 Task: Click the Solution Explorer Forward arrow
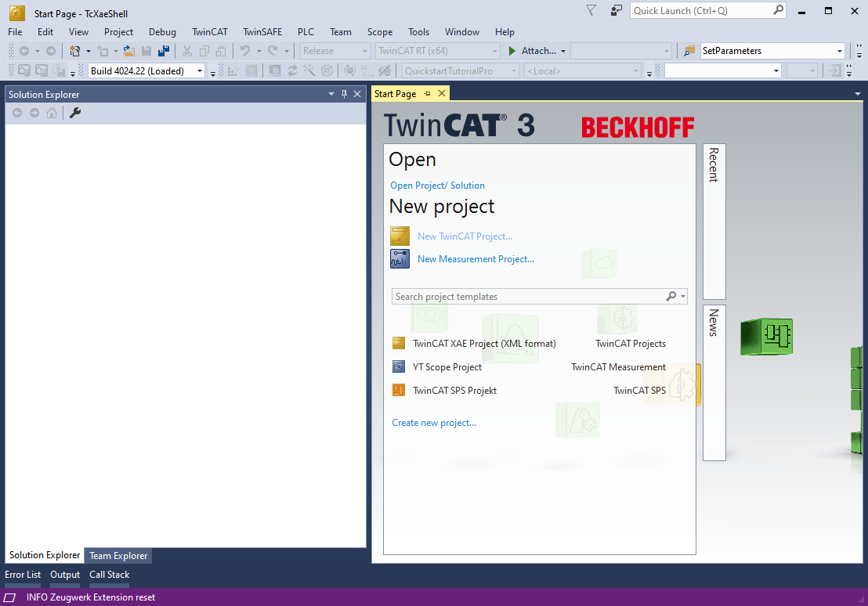(34, 113)
